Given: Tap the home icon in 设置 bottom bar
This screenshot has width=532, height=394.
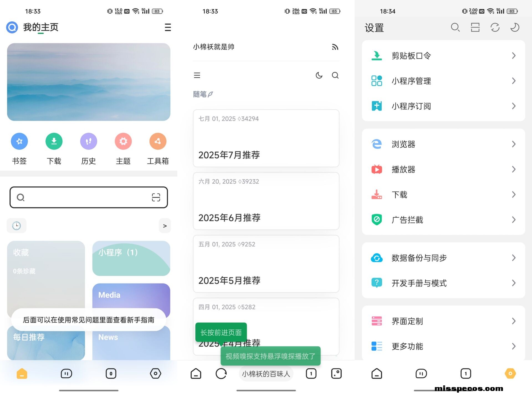Looking at the screenshot, I should (x=377, y=374).
